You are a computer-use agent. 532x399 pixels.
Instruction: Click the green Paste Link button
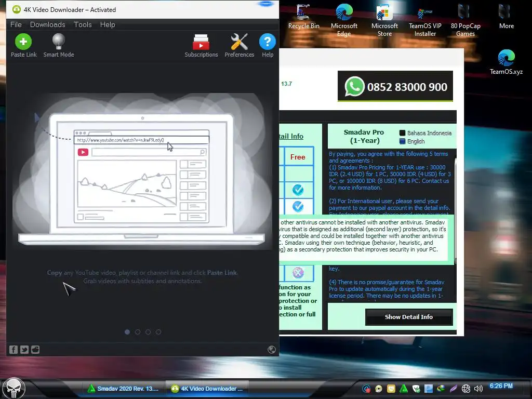pos(23,46)
